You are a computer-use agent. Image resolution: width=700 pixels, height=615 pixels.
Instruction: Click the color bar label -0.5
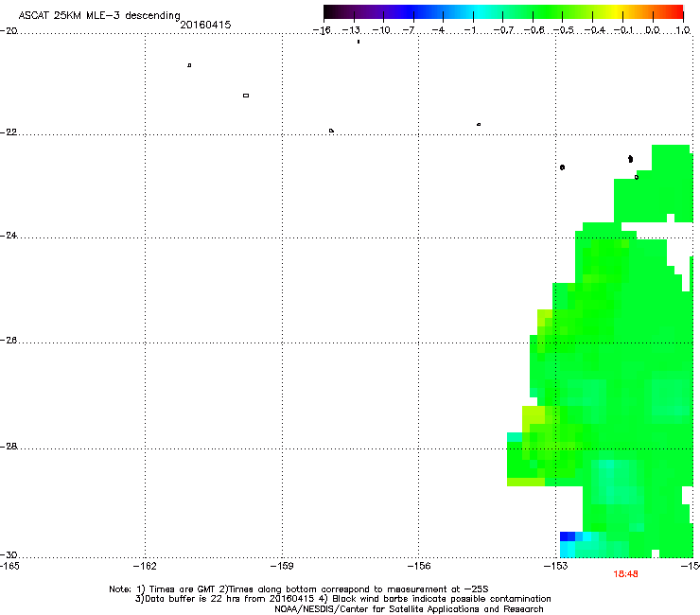tap(564, 30)
